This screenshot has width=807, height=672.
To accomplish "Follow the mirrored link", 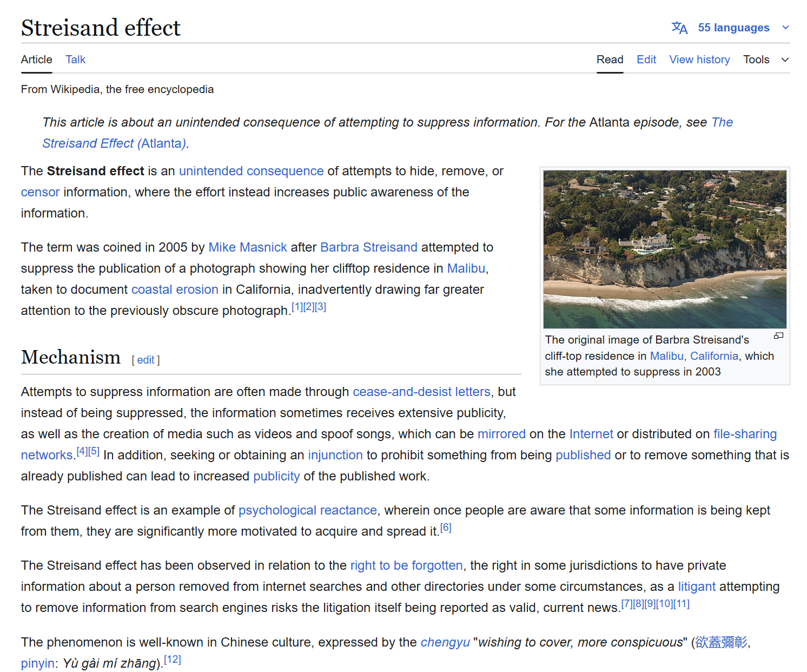I will click(x=501, y=434).
